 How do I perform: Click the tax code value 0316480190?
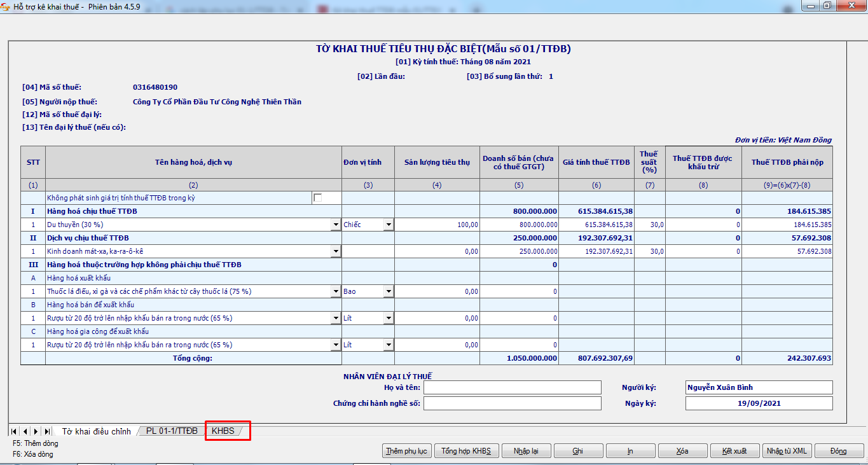[x=155, y=87]
